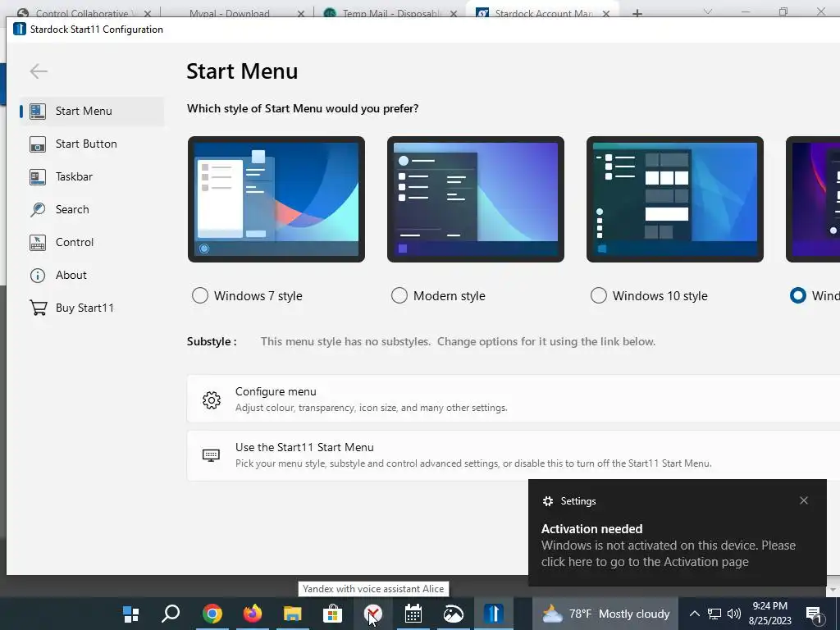Image resolution: width=840 pixels, height=630 pixels.
Task: Click the network icon in system tray
Action: (x=714, y=614)
